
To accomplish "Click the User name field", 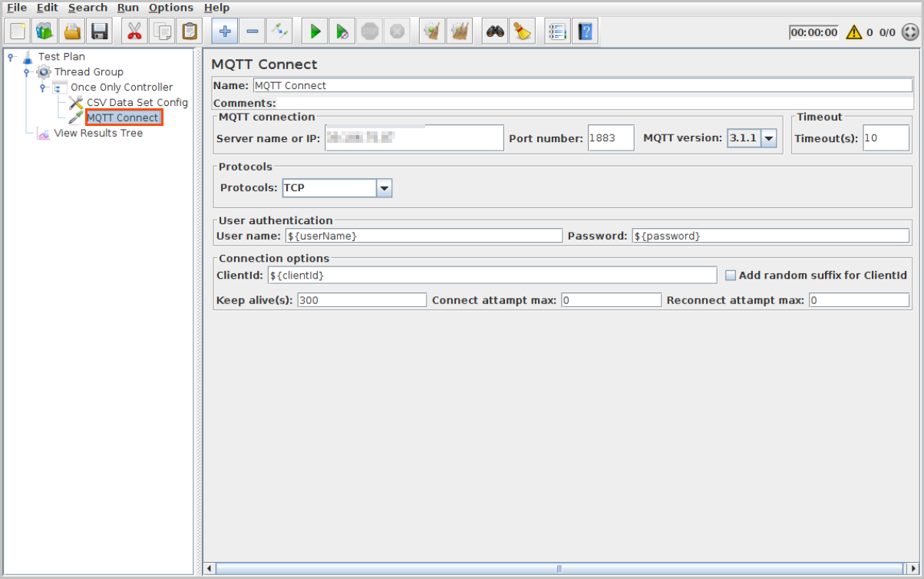I will [x=424, y=236].
